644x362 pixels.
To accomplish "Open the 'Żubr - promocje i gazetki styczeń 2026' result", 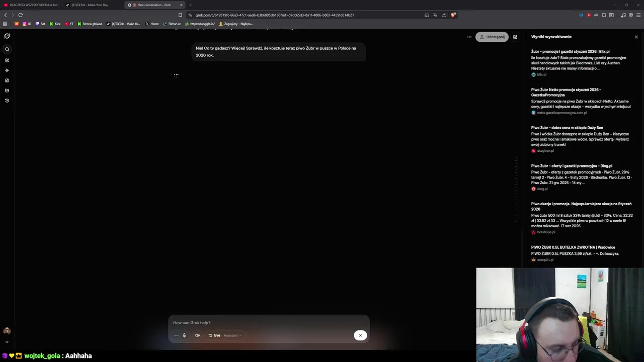I will click(x=570, y=51).
